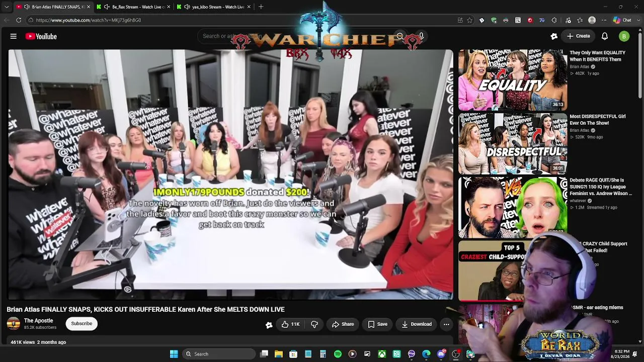
Task: Launch Spotify from the taskbar
Action: 338,354
